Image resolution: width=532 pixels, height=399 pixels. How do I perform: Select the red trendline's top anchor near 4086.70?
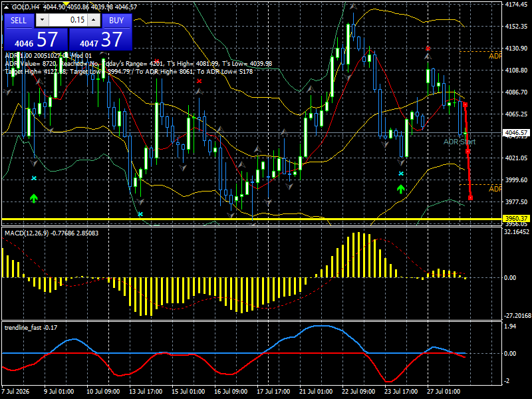pos(465,105)
